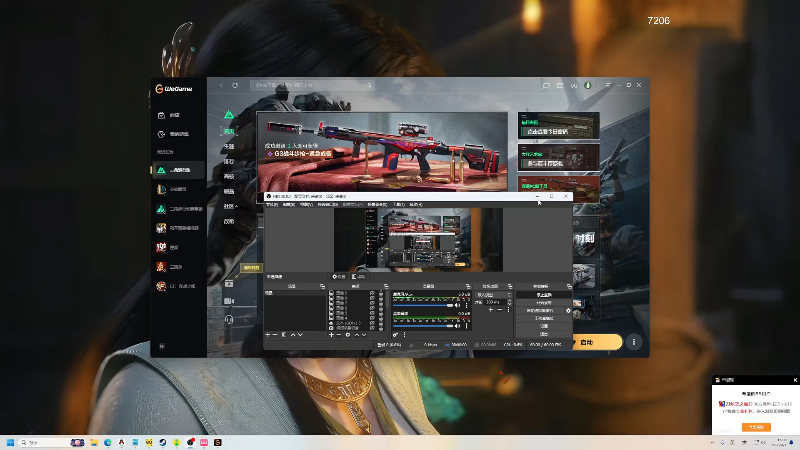This screenshot has width=800, height=450.
Task: Click the search magnifier in WeGame search box
Action: pos(369,85)
